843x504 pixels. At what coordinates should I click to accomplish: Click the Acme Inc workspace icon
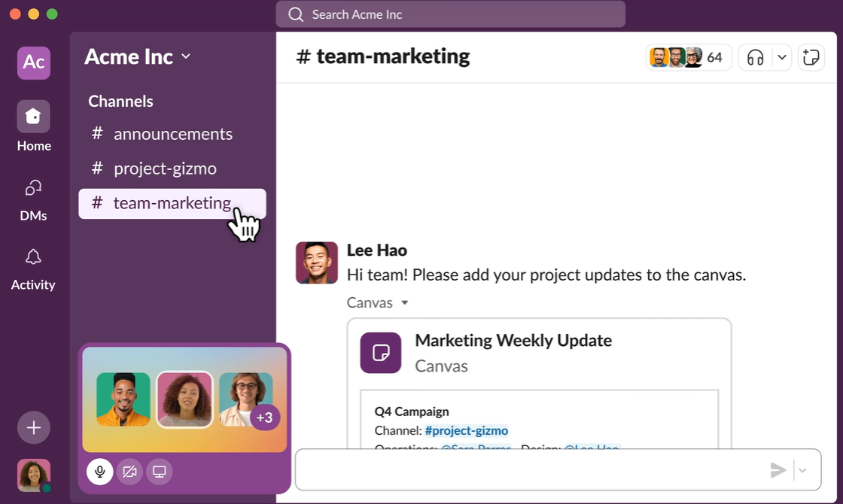point(34,62)
